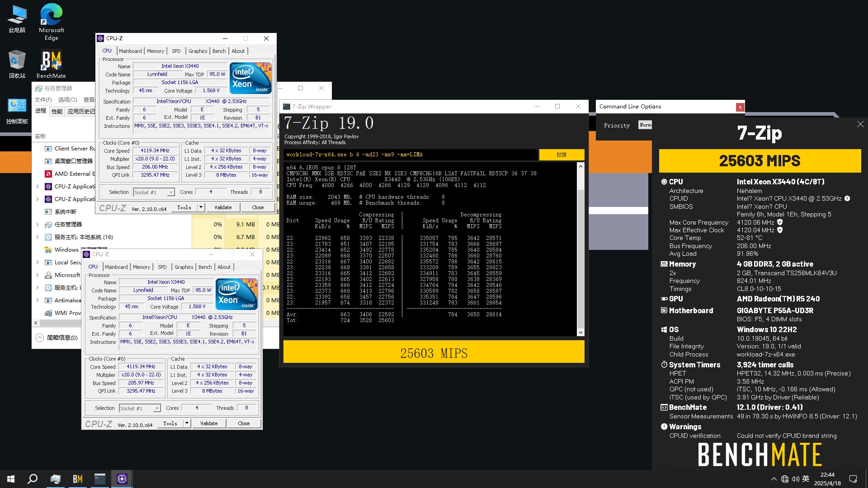The height and width of the screenshot is (488, 868).
Task: Open Task Manager 选项(O) menu
Action: [68, 99]
